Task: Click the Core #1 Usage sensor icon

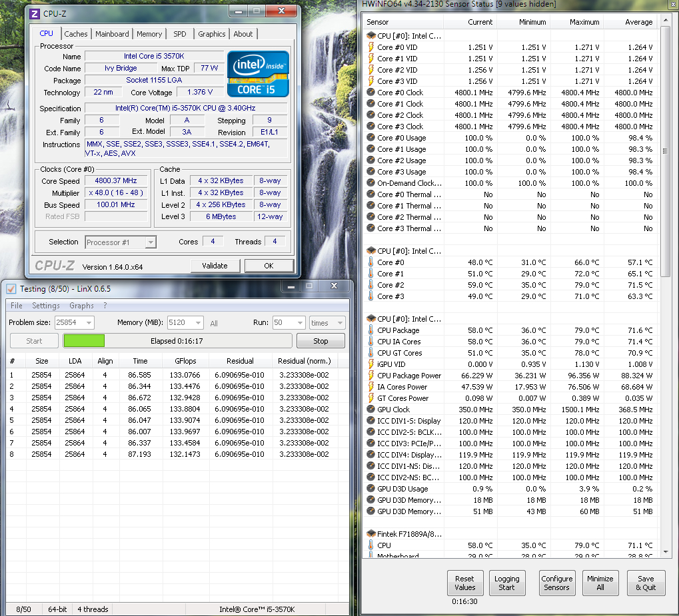Action: [370, 149]
